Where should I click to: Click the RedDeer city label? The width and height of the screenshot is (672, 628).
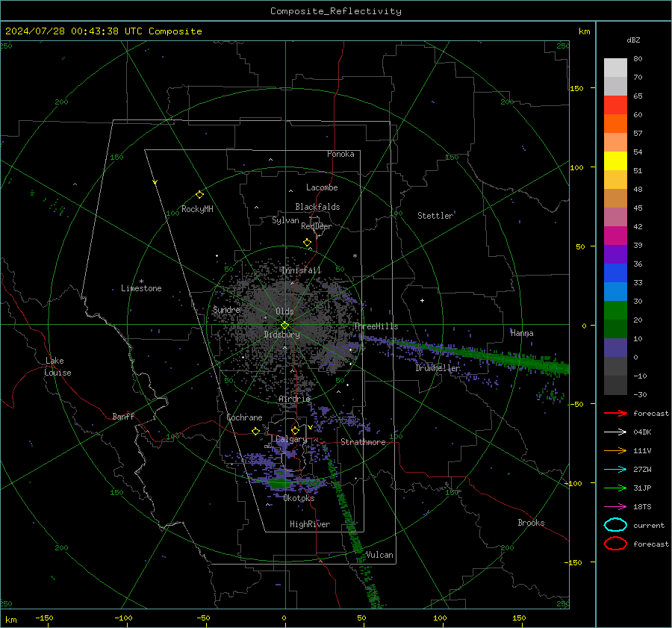(317, 226)
